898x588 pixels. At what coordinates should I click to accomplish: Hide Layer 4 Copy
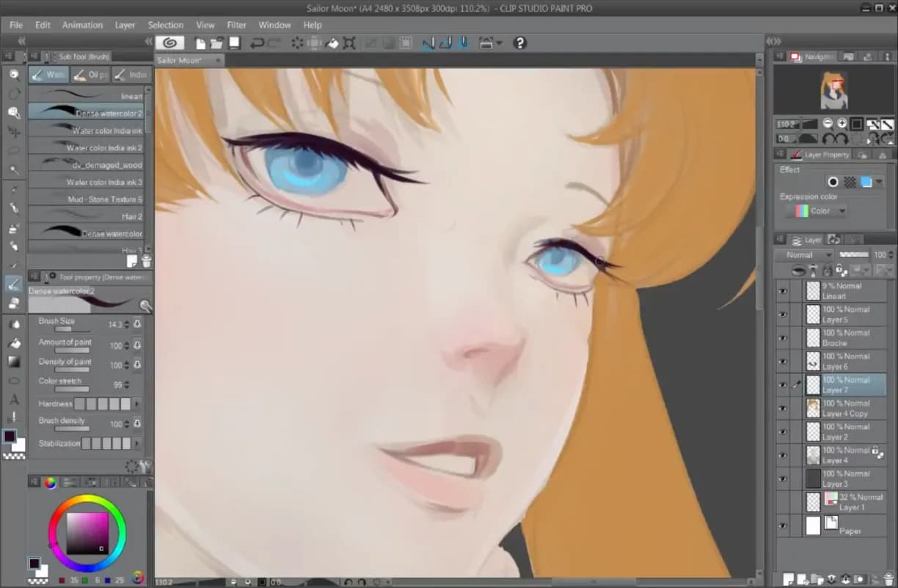783,408
